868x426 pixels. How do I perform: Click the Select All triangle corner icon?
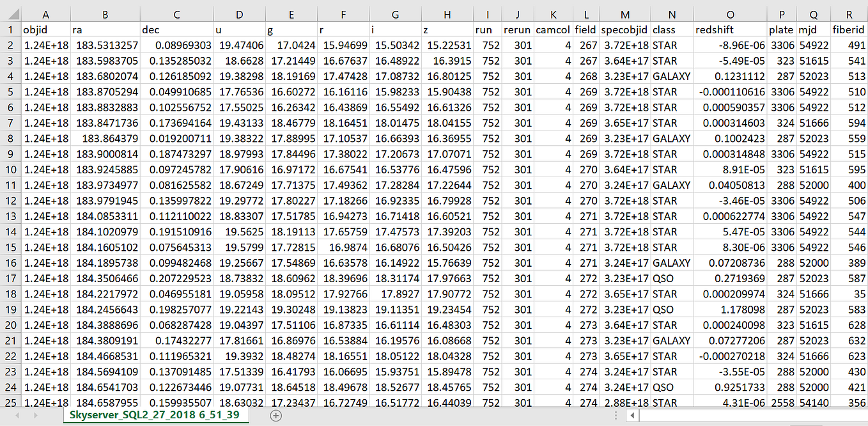tap(12, 14)
